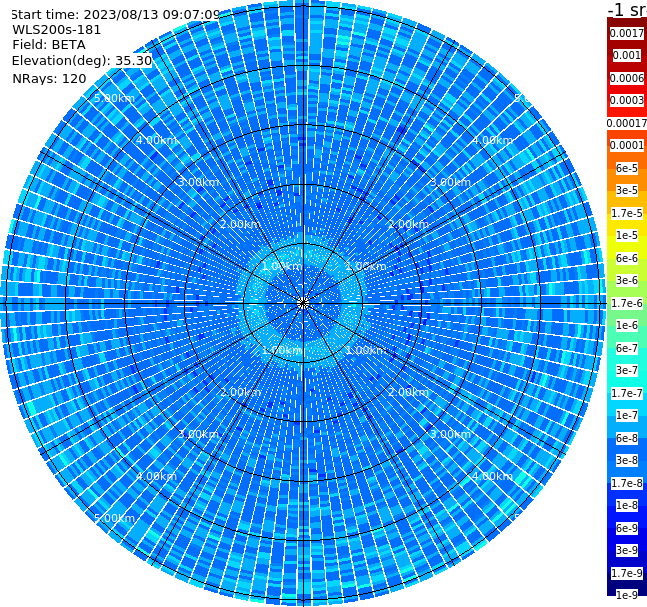The image size is (647, 607).
Task: Choose the 3e-7 colorbar tick
Action: (627, 370)
